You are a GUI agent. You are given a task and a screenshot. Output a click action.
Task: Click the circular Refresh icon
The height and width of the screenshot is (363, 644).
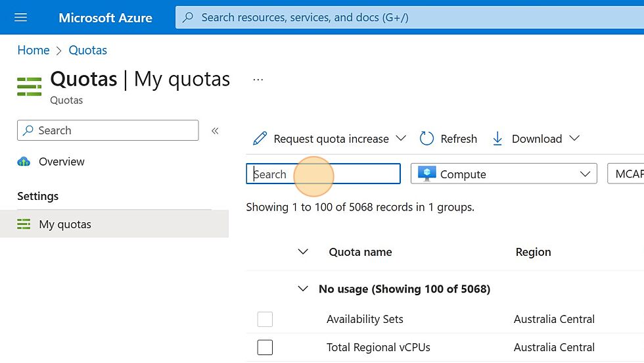point(426,139)
